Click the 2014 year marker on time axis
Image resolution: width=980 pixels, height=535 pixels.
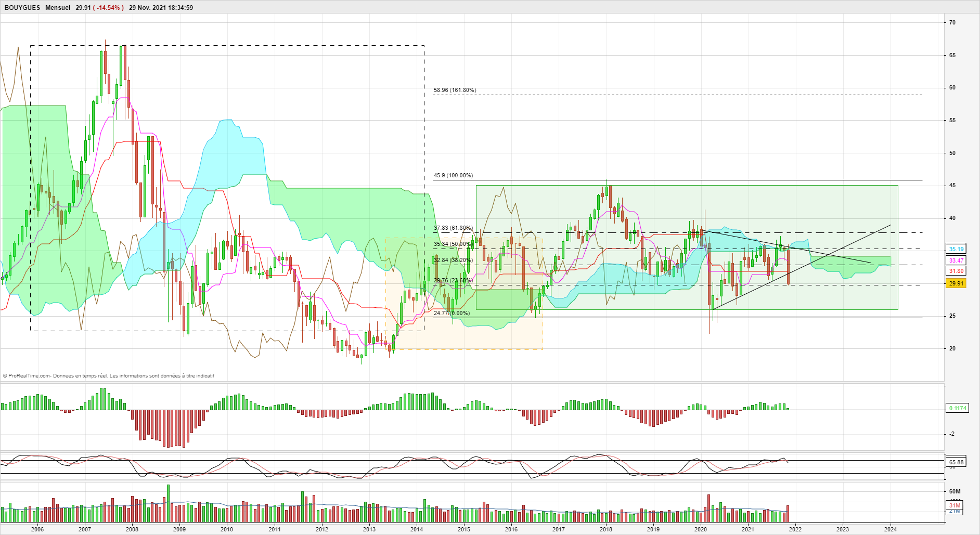(x=417, y=529)
